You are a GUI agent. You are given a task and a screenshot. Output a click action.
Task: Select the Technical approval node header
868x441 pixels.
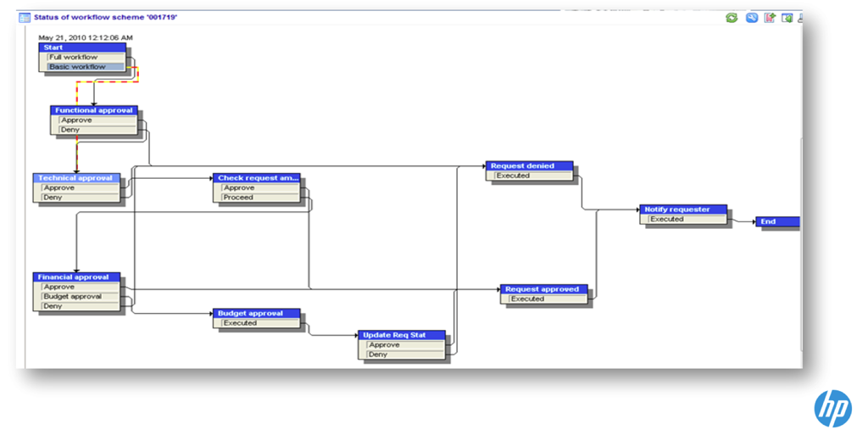(x=76, y=178)
